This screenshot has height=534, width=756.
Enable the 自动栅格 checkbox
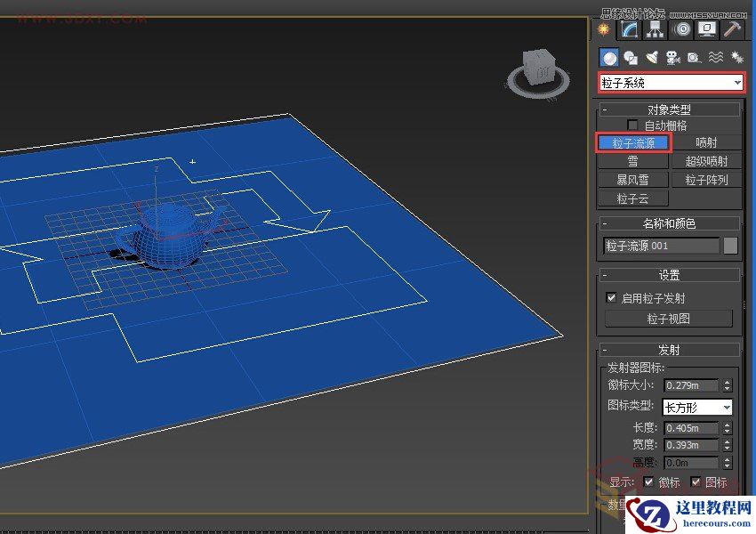tap(633, 125)
